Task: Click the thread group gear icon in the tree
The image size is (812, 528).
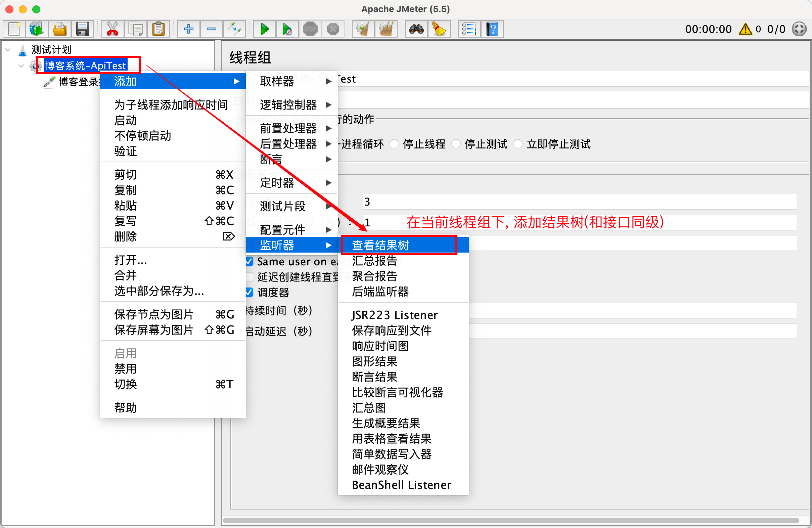Action: click(x=35, y=65)
